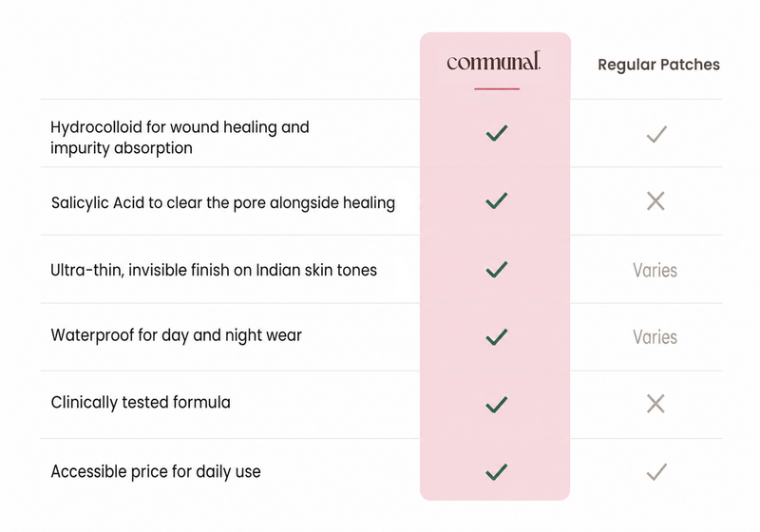The height and width of the screenshot is (532, 760).
Task: Select Waterproof for day and night wear
Action: pyautogui.click(x=177, y=335)
